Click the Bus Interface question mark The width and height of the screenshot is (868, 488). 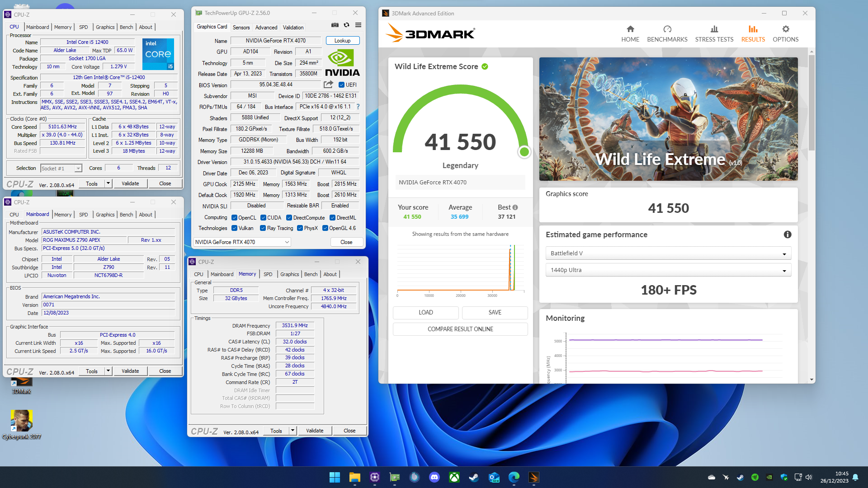(358, 107)
